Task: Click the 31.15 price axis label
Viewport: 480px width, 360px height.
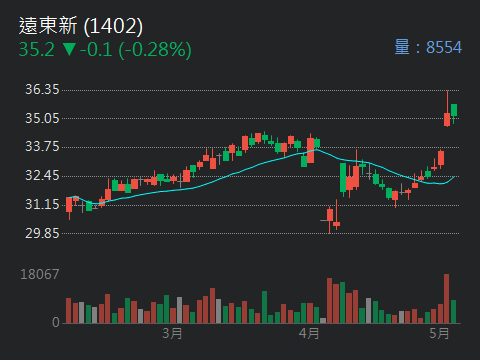Action: 42,204
